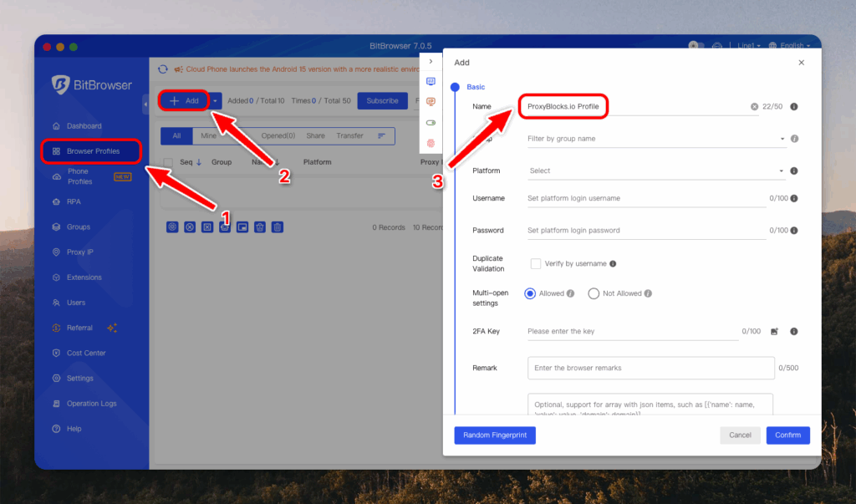Click the orange IP proxy icon
The height and width of the screenshot is (504, 856).
pos(431,102)
